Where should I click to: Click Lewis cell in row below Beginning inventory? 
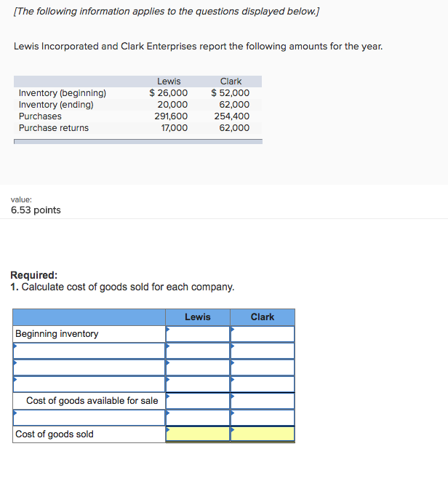[x=198, y=351]
